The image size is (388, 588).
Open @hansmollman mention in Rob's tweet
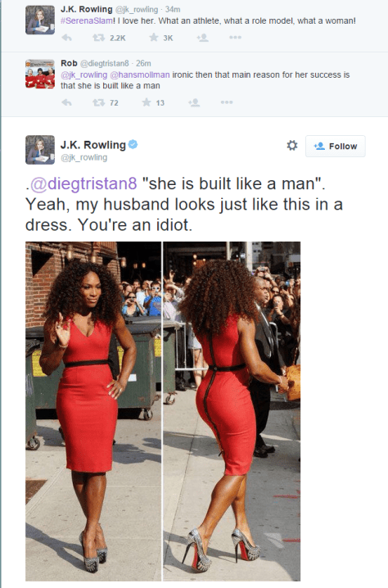point(140,75)
